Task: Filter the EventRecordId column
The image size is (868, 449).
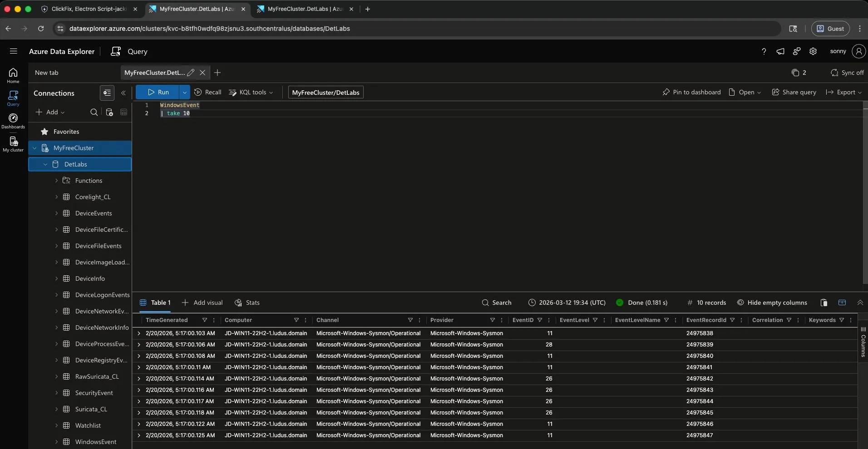Action: click(x=732, y=320)
